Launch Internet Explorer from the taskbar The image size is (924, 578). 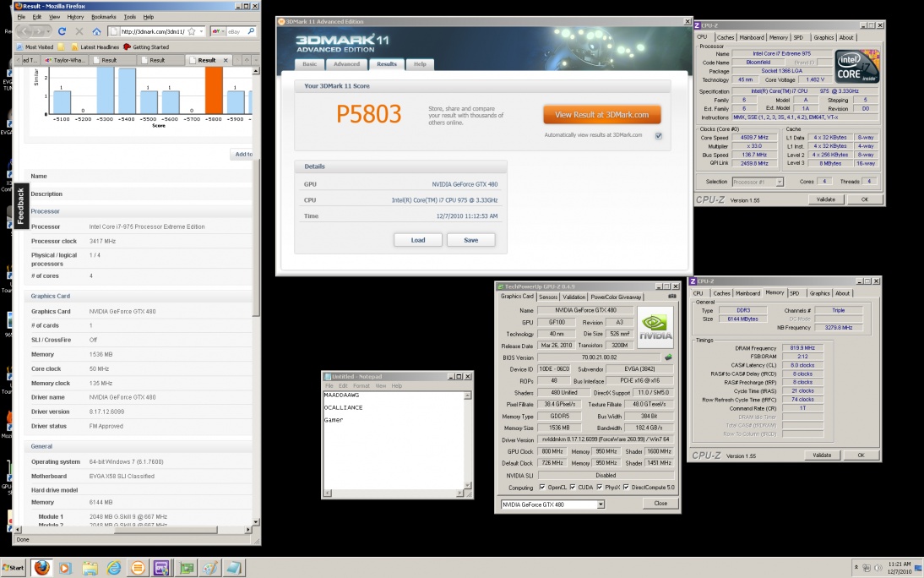coord(114,567)
